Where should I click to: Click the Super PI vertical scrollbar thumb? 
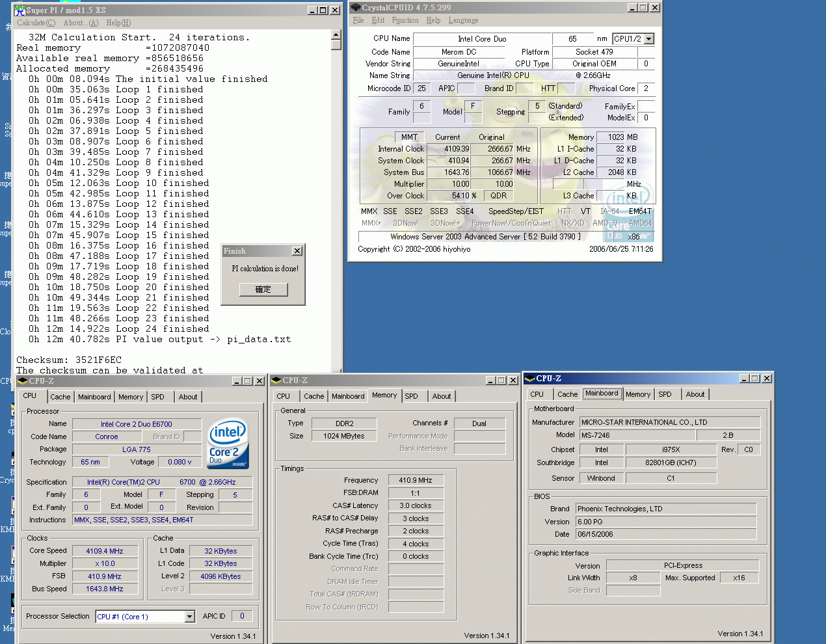[336, 45]
